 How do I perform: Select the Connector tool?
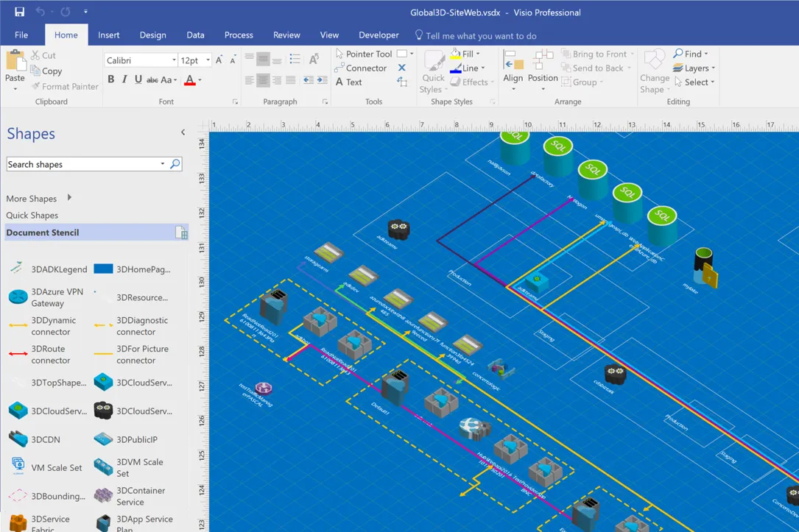pos(361,68)
